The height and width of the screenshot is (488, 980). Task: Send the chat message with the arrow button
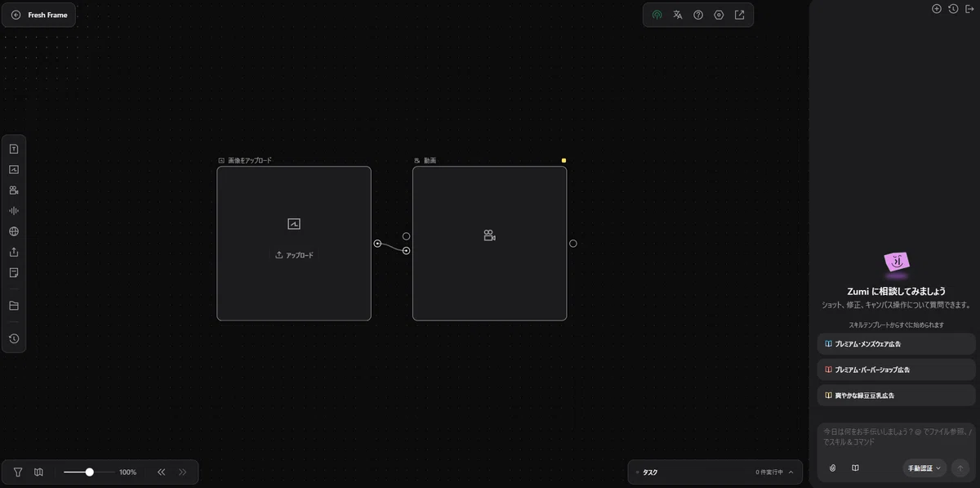[960, 468]
